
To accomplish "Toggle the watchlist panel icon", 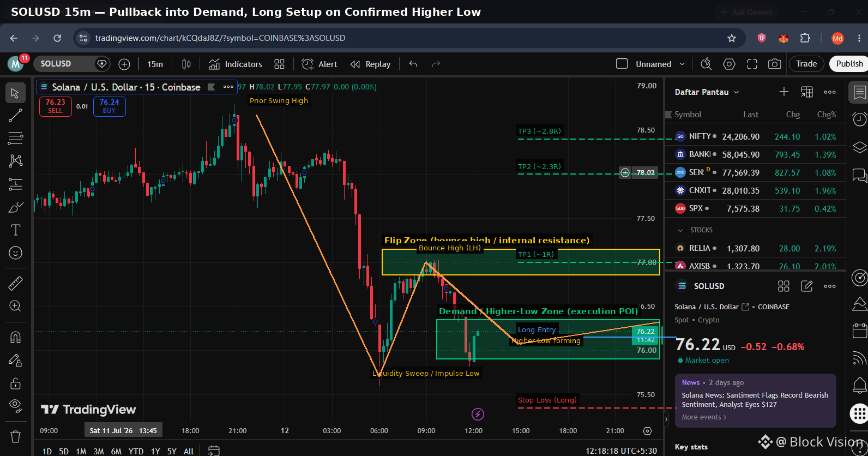I will (x=859, y=93).
